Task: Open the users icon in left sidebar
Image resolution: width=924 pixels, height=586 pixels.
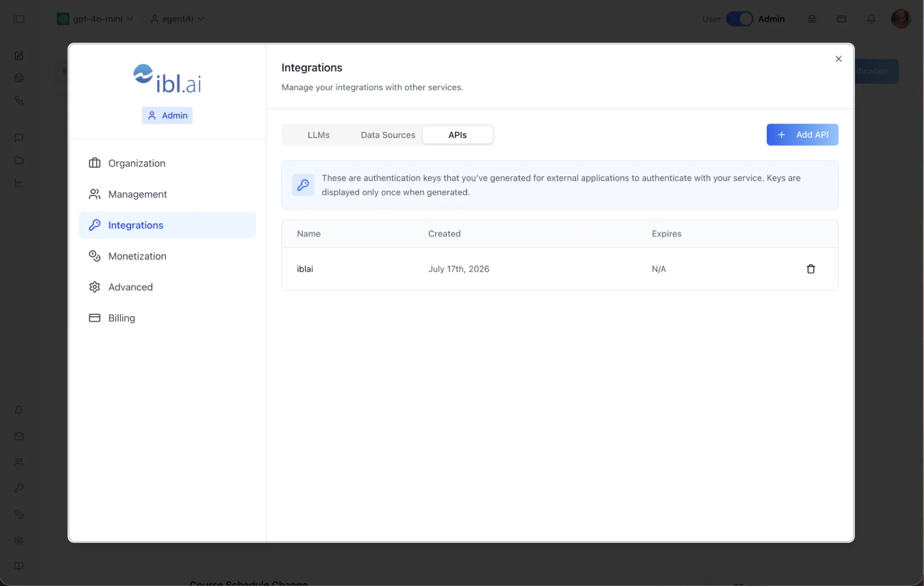Action: 19,462
